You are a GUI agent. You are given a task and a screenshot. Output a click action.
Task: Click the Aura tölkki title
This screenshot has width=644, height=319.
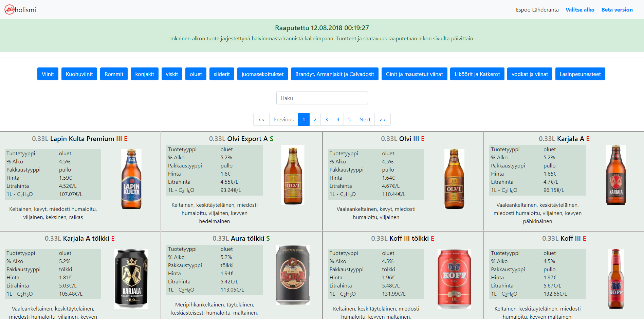[241, 238]
